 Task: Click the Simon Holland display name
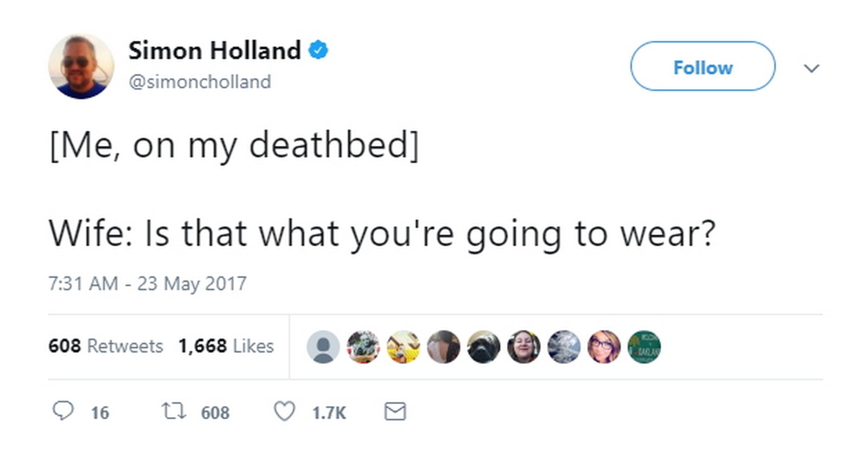click(x=214, y=50)
